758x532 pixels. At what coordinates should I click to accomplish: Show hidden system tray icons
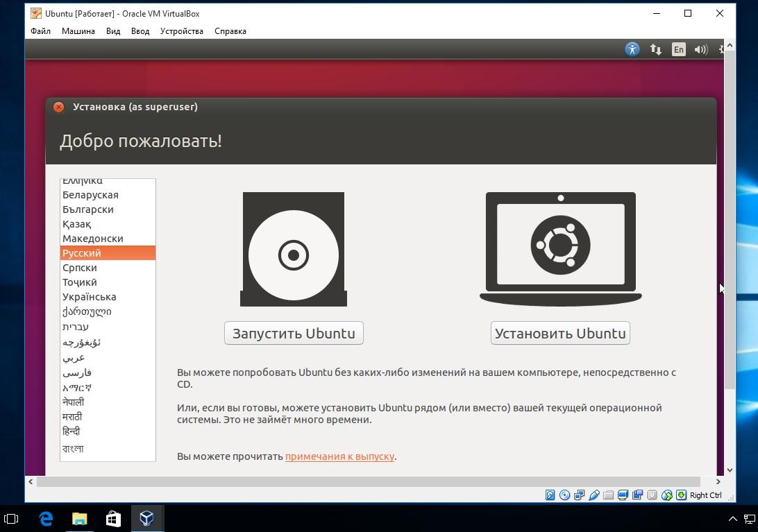[733, 519]
